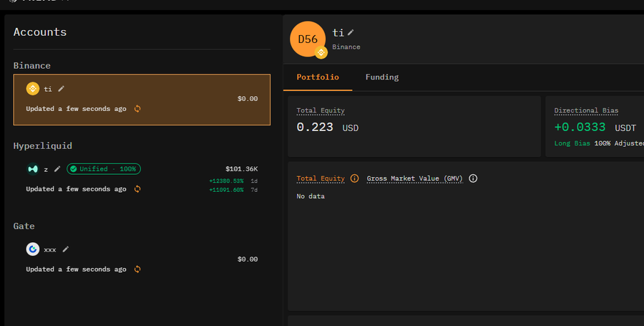Click the Directional Bias label
The width and height of the screenshot is (644, 326).
coord(586,110)
